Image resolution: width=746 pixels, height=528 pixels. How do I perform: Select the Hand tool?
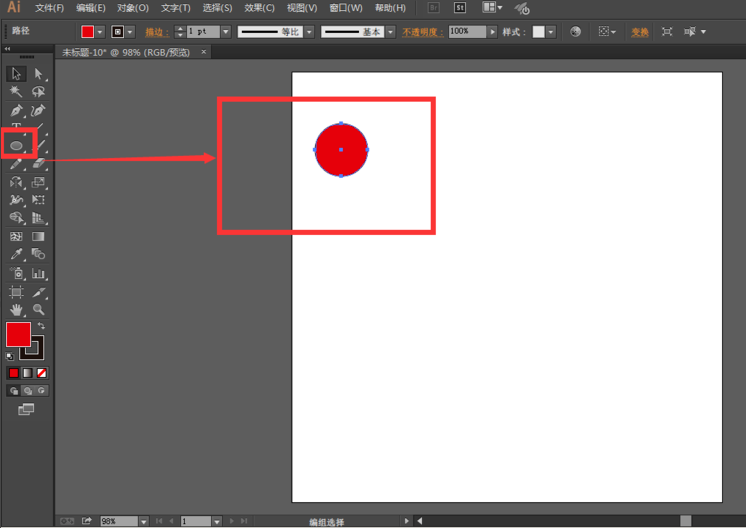click(x=16, y=310)
